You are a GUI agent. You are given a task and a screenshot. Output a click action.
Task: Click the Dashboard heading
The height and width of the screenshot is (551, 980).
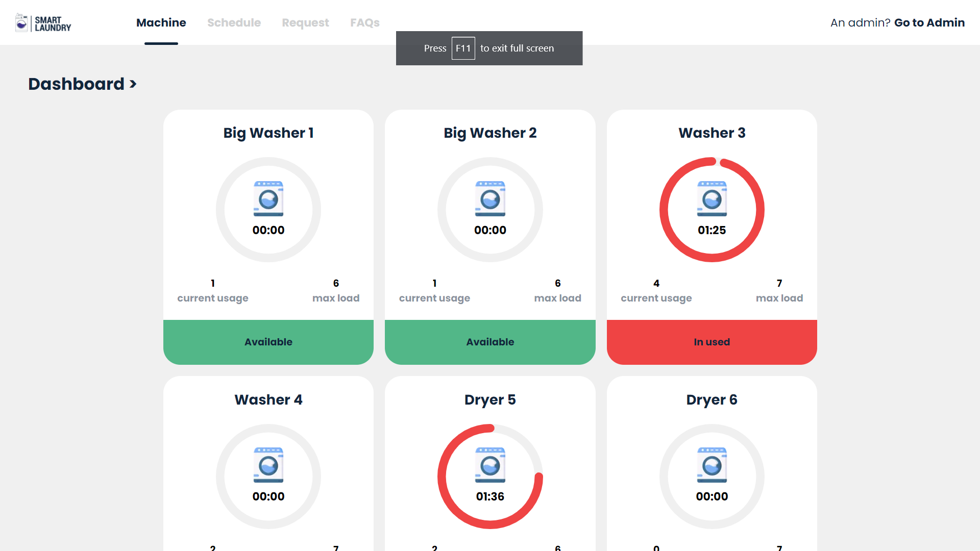77,84
